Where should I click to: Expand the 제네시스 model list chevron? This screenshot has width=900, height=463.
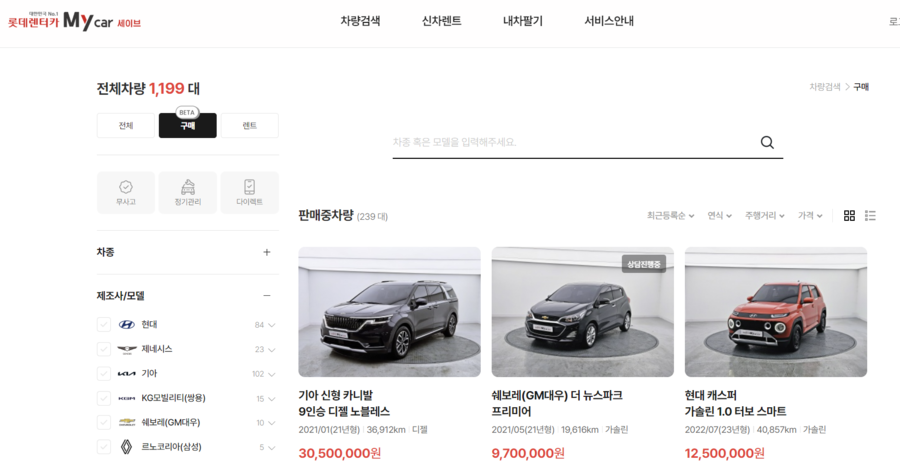[x=272, y=350]
